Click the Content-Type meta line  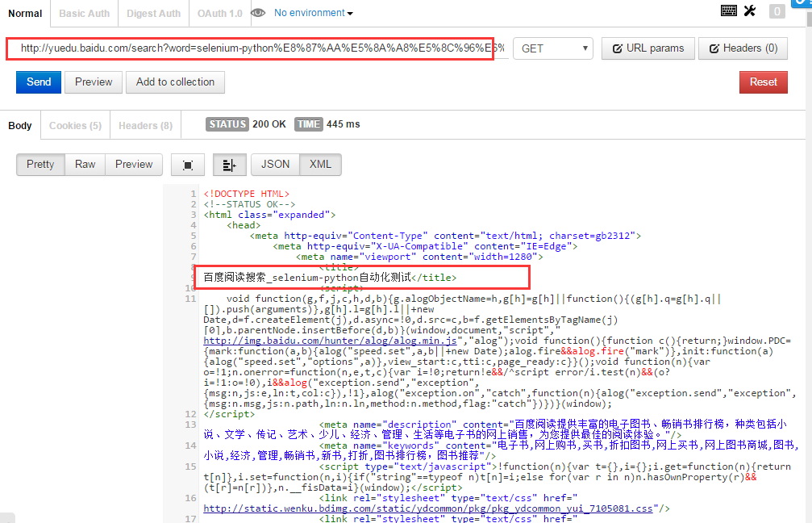(445, 236)
